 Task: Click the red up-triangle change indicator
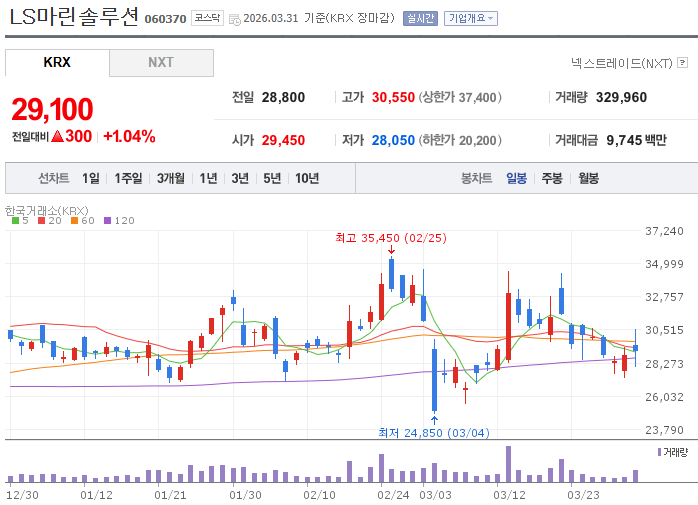coord(57,136)
